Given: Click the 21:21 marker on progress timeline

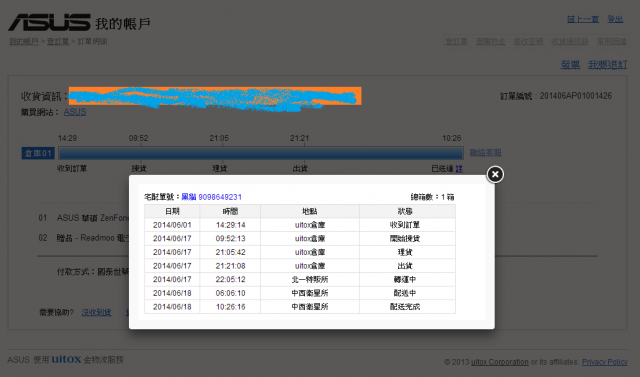Looking at the screenshot, I should coord(300,138).
